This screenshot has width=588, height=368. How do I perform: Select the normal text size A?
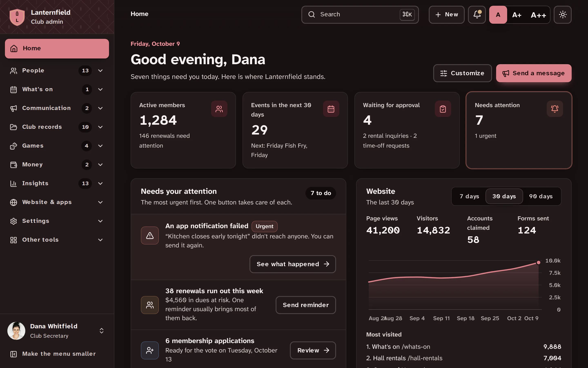[498, 15]
